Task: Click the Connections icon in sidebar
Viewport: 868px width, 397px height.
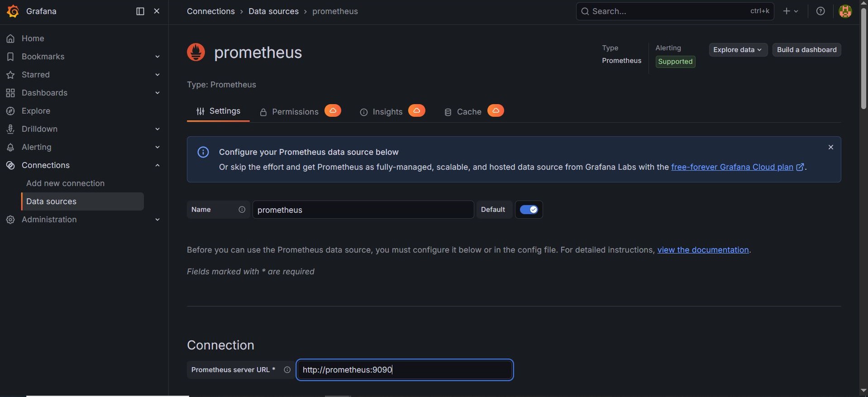Action: pos(10,165)
